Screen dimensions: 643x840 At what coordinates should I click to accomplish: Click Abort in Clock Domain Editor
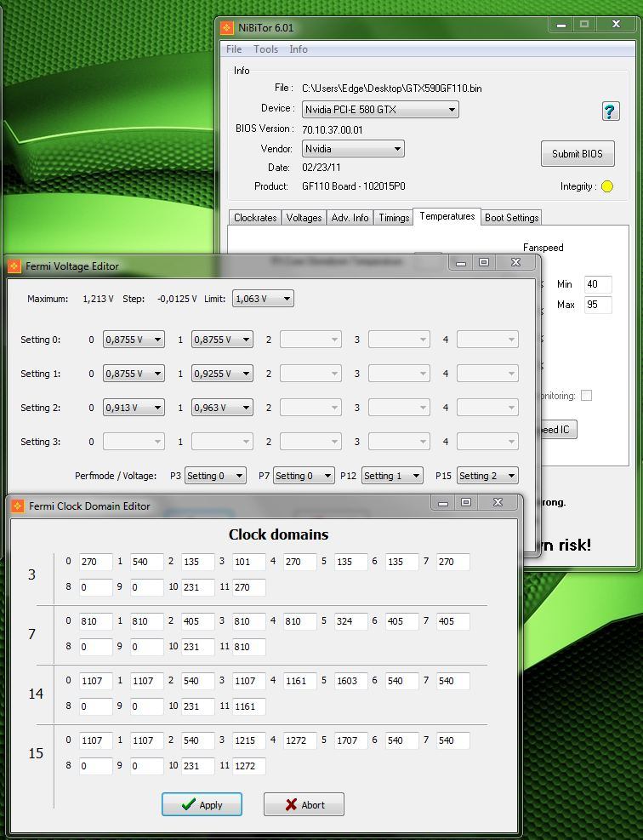click(x=304, y=804)
